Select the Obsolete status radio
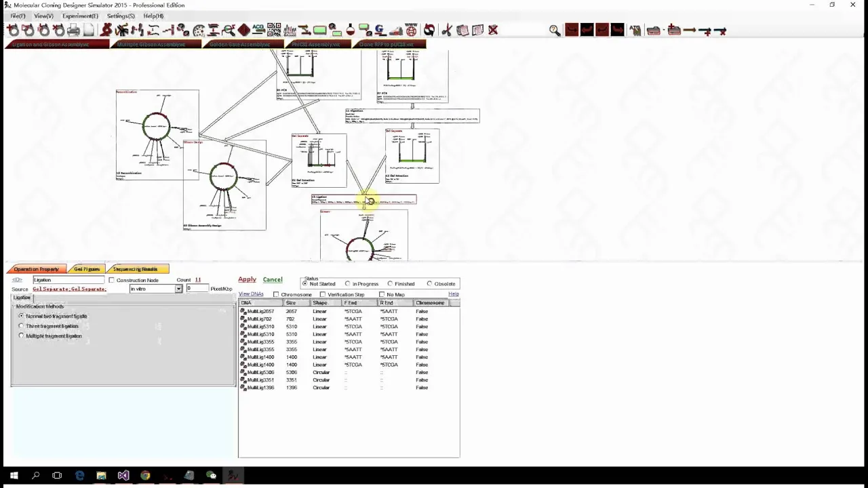 (x=429, y=284)
